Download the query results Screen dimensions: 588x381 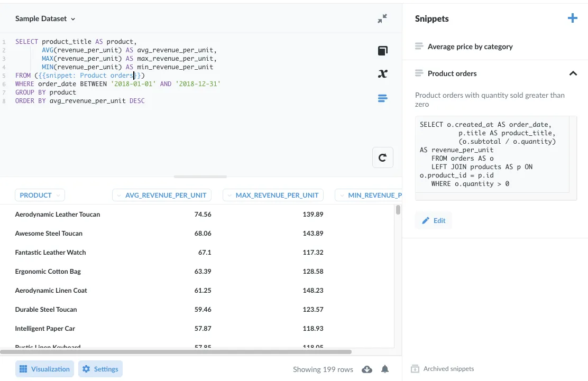pos(367,369)
